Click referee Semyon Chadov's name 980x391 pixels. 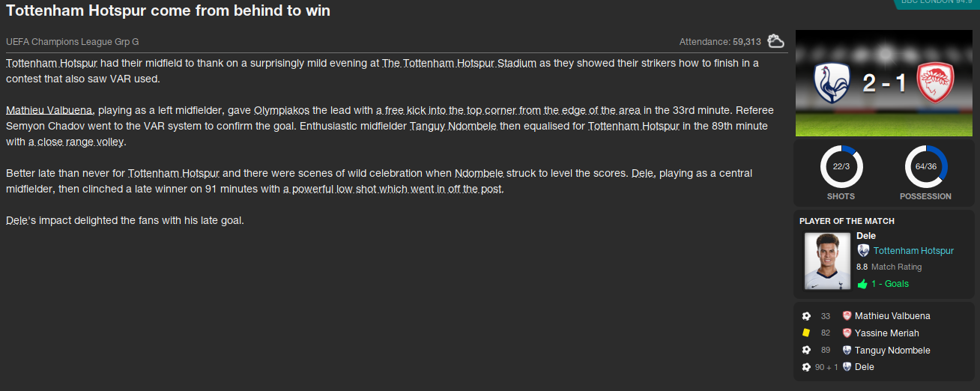tap(37, 126)
